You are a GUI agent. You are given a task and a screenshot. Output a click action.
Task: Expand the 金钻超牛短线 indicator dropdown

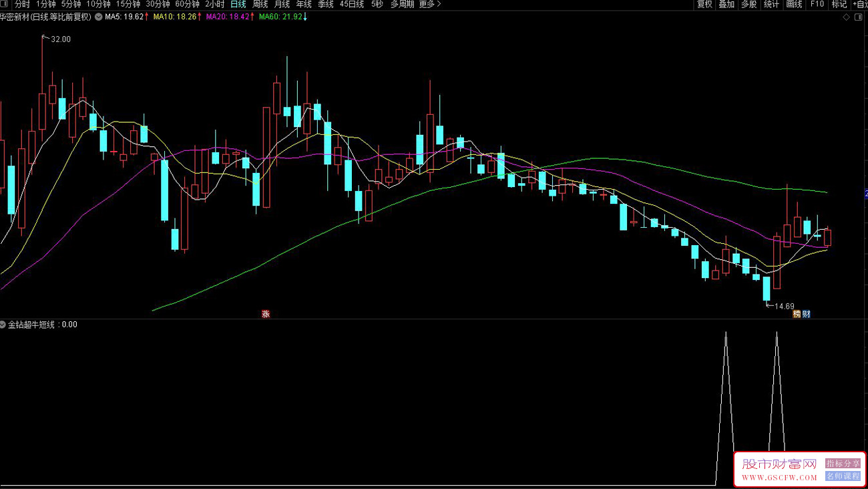pyautogui.click(x=3, y=325)
